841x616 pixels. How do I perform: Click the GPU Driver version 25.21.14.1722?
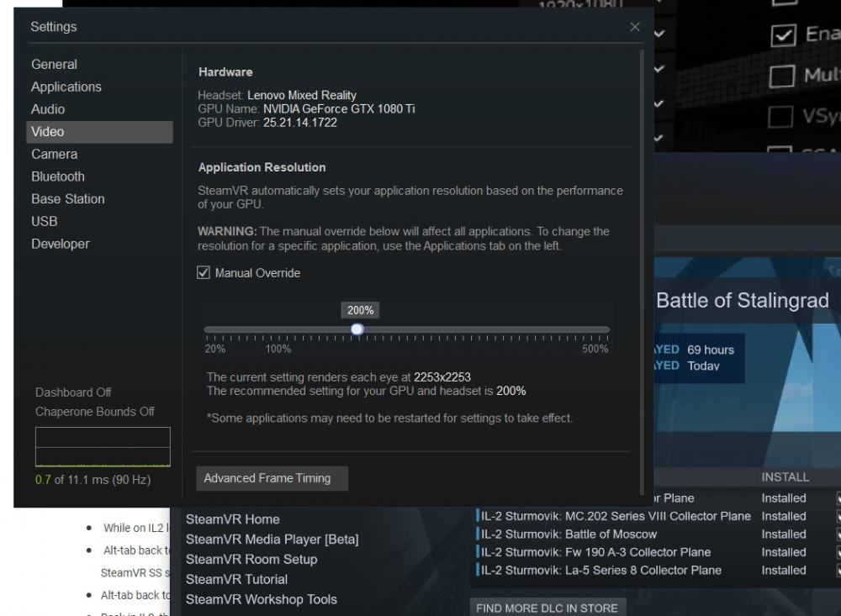coord(300,123)
